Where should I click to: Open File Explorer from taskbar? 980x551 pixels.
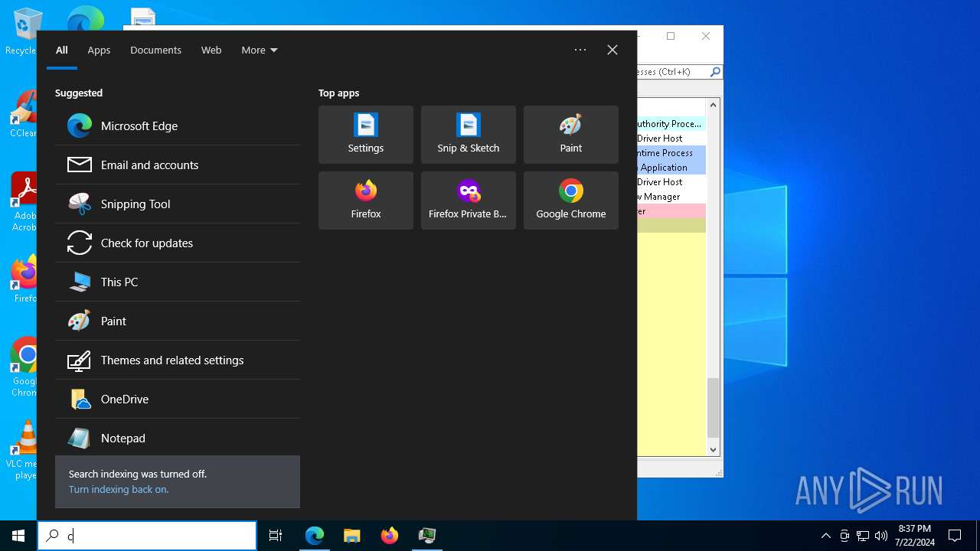tap(352, 536)
